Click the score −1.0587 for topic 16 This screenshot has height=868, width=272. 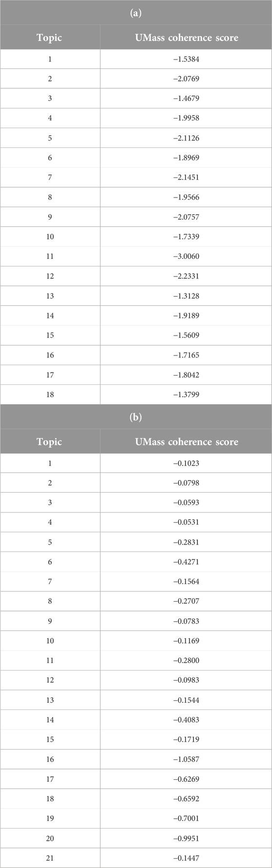186,759
